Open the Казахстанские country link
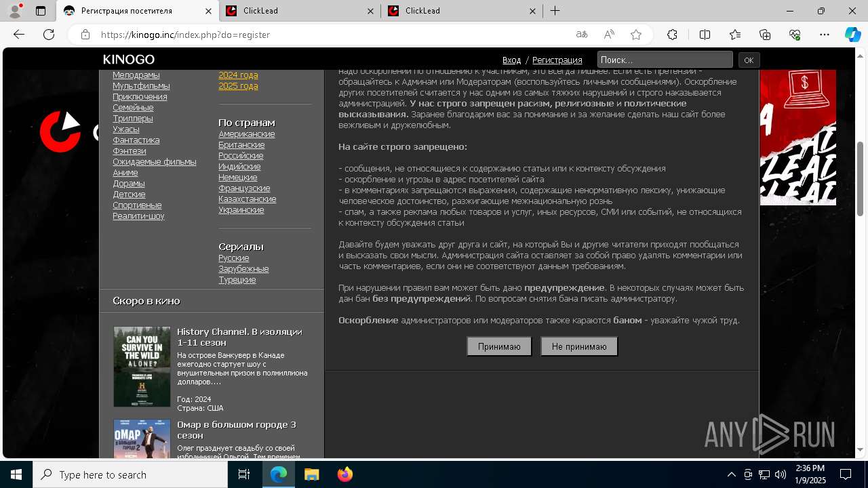The image size is (868, 488). click(x=248, y=199)
